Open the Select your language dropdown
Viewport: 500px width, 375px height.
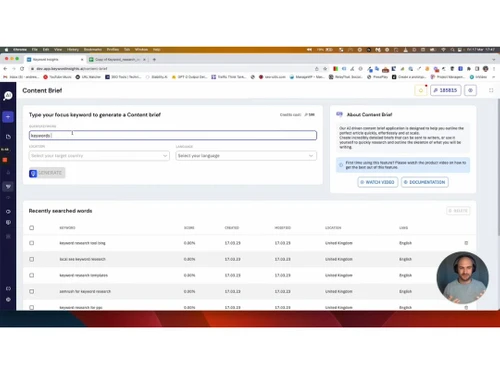pyautogui.click(x=246, y=156)
